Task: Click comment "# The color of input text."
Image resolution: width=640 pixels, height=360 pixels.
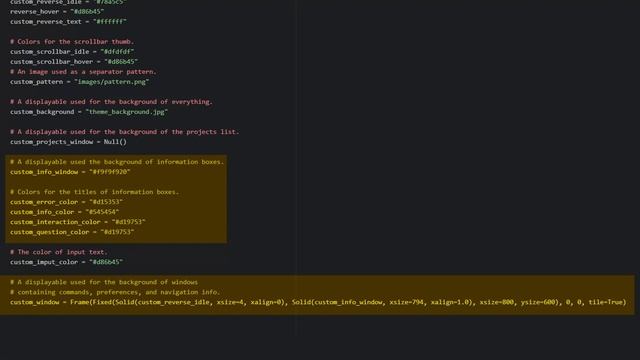Action: pyautogui.click(x=59, y=252)
